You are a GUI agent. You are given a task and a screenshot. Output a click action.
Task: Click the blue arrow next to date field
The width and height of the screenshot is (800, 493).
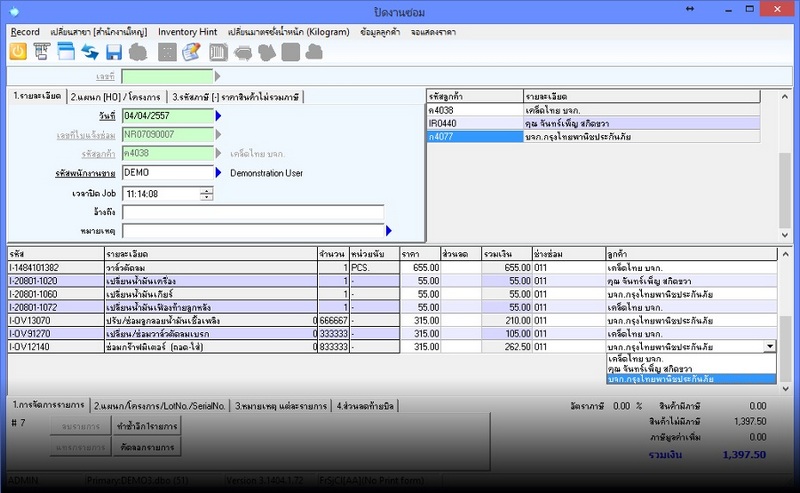pyautogui.click(x=219, y=116)
